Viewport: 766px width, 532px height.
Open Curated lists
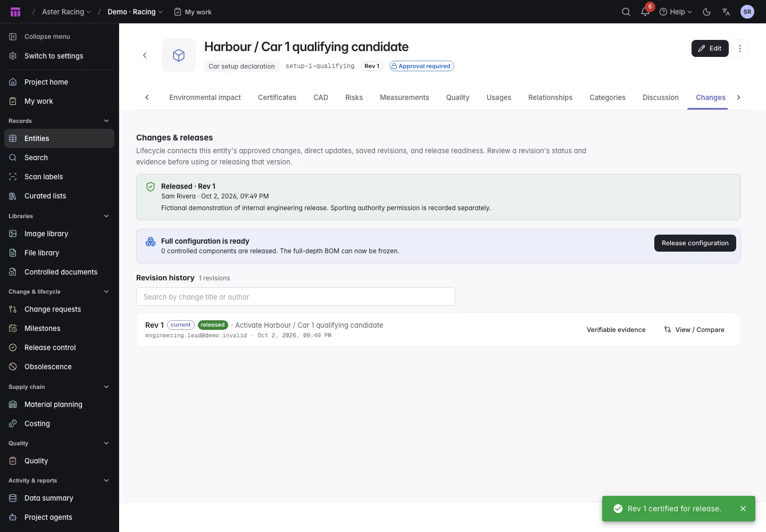coord(59,196)
